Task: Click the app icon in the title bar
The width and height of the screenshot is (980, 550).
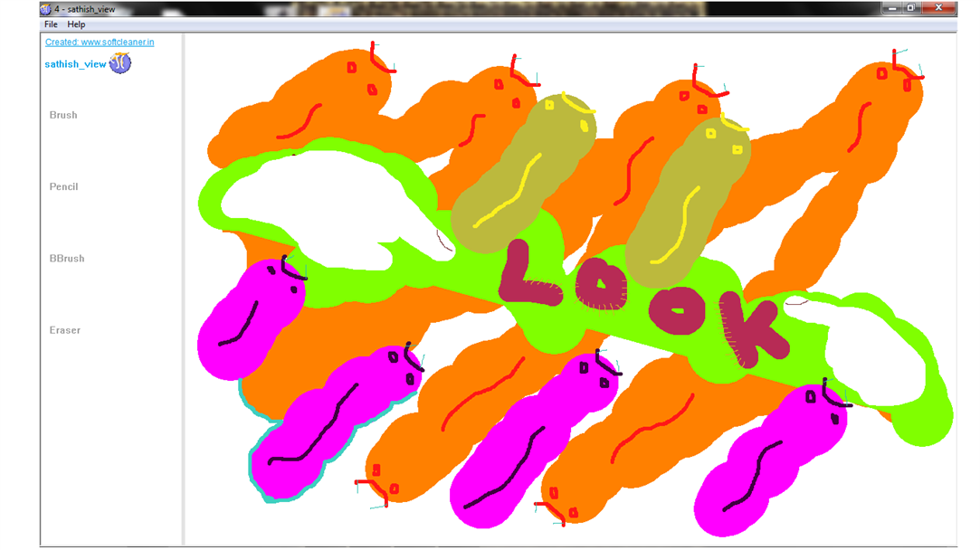Action: 45,9
